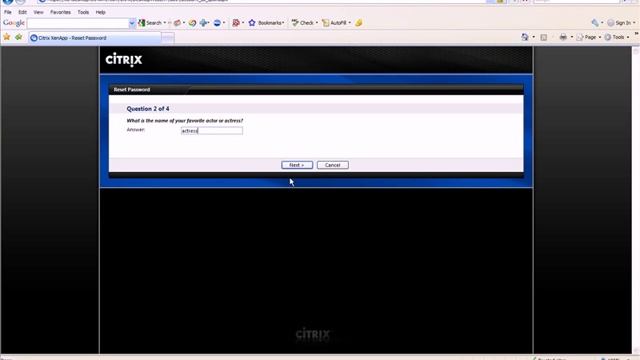Viewport: 640px width, 360px height.
Task: Click the Next button
Action: tap(297, 165)
